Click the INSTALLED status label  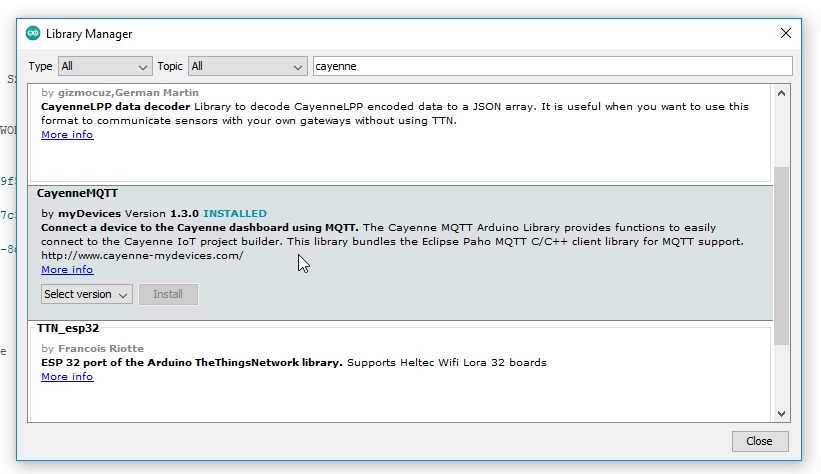235,214
